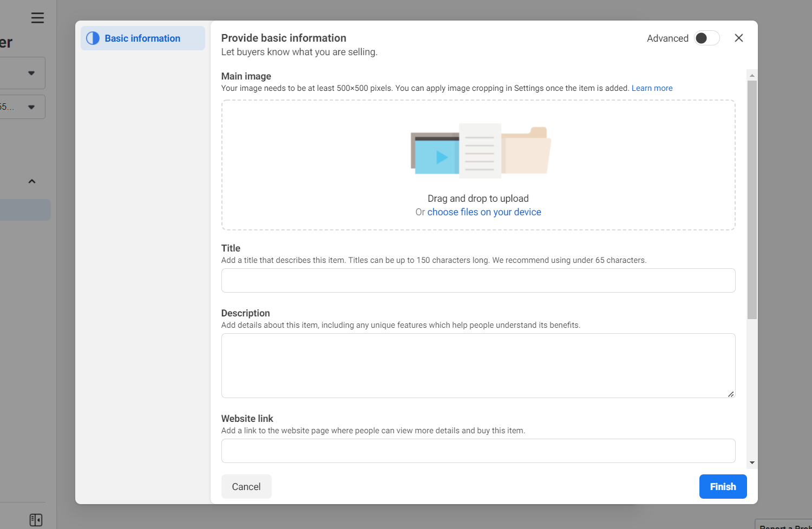Open the second sidebar dropdown ending in 5...
The width and height of the screenshot is (812, 529).
tap(22, 107)
